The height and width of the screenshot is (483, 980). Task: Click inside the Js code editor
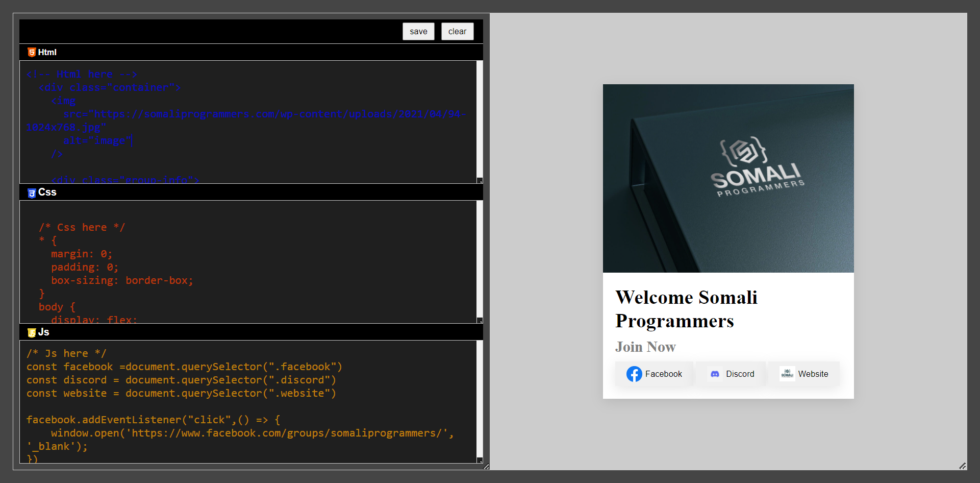248,402
